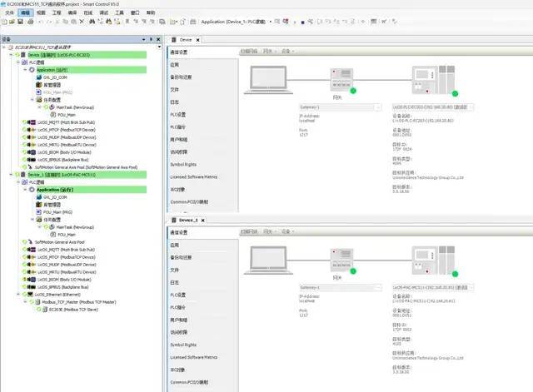Click the Save icon in the toolbar
This screenshot has width=533, height=392.
[18, 22]
